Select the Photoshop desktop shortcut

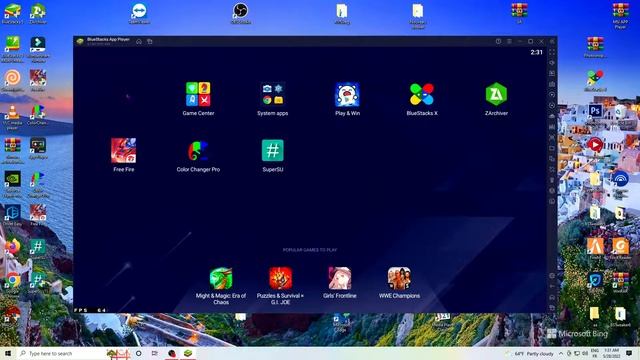595,114
